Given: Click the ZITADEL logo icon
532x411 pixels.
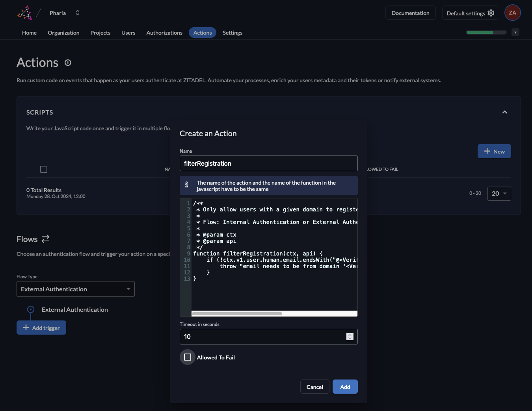Looking at the screenshot, I should (x=25, y=13).
